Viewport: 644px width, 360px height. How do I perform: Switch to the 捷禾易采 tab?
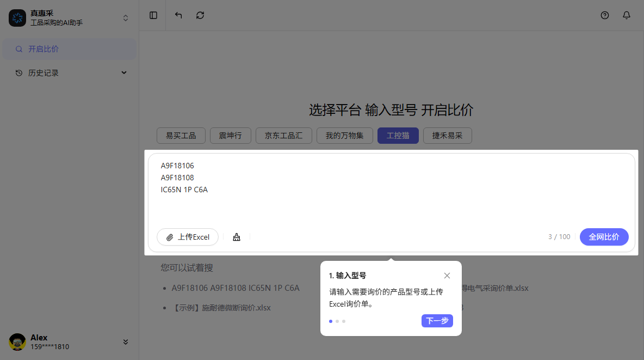click(447, 136)
